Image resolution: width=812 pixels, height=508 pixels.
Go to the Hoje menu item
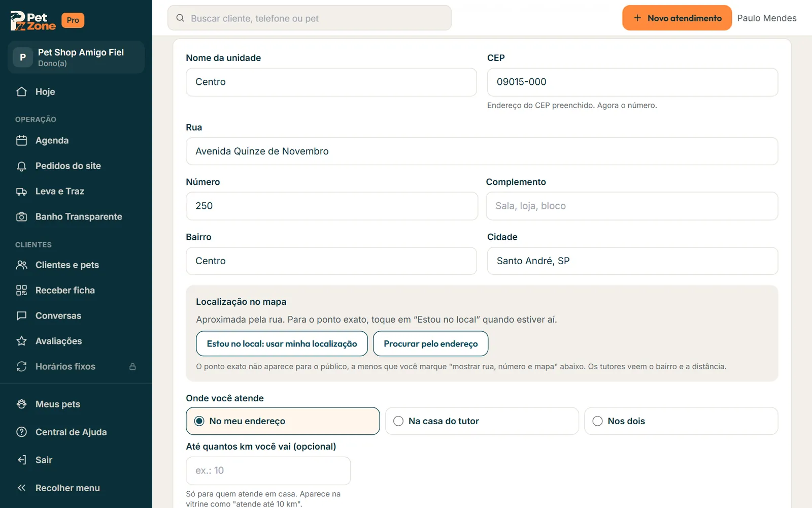76,92
